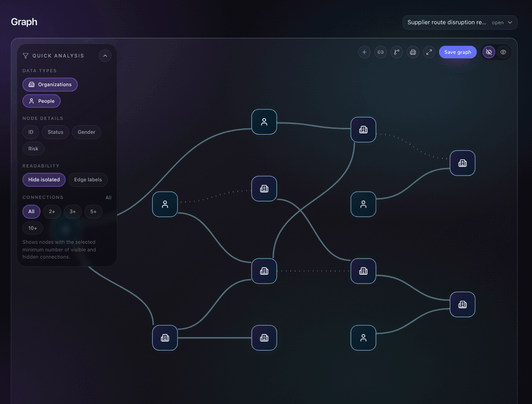Click the branch icon in graph toolbar

coord(397,52)
